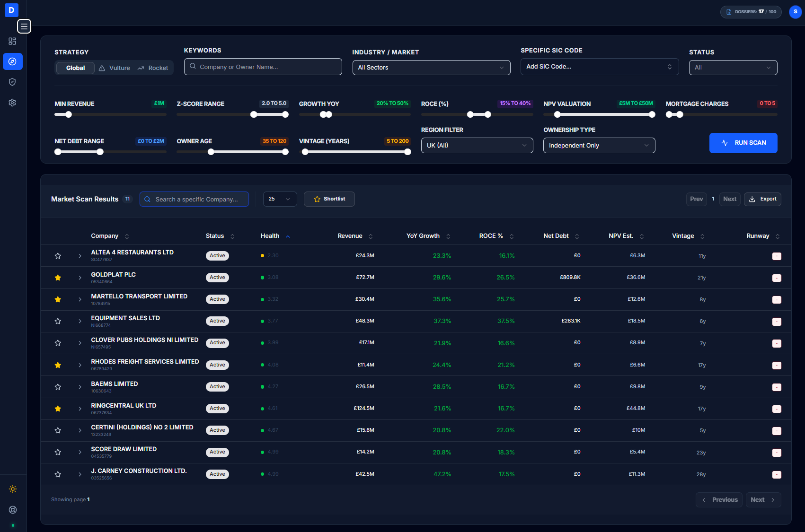Image resolution: width=805 pixels, height=532 pixels.
Task: Click the RUN SCAN button
Action: (743, 142)
